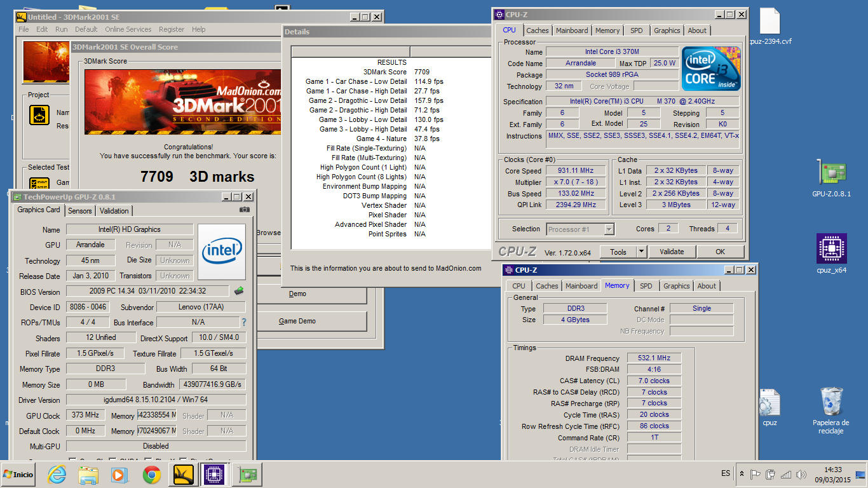Open the Inicio start button

18,475
